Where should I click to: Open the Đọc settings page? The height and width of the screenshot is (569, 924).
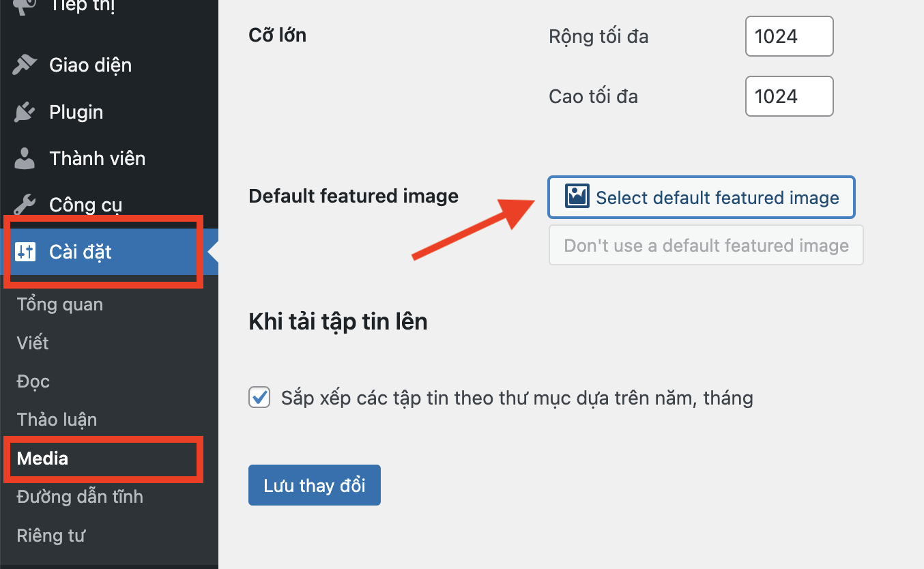(33, 381)
